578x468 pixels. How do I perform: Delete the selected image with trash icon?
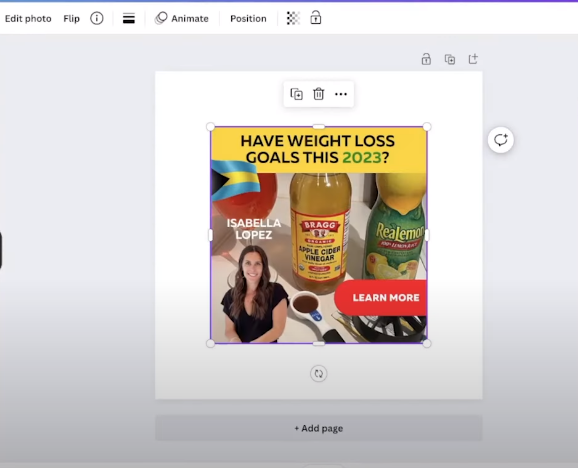[x=318, y=94]
